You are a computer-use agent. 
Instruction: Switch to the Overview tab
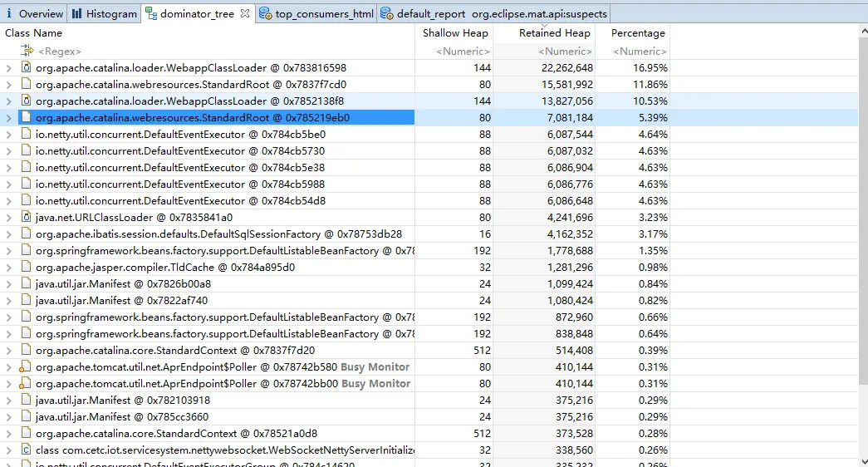tap(34, 13)
